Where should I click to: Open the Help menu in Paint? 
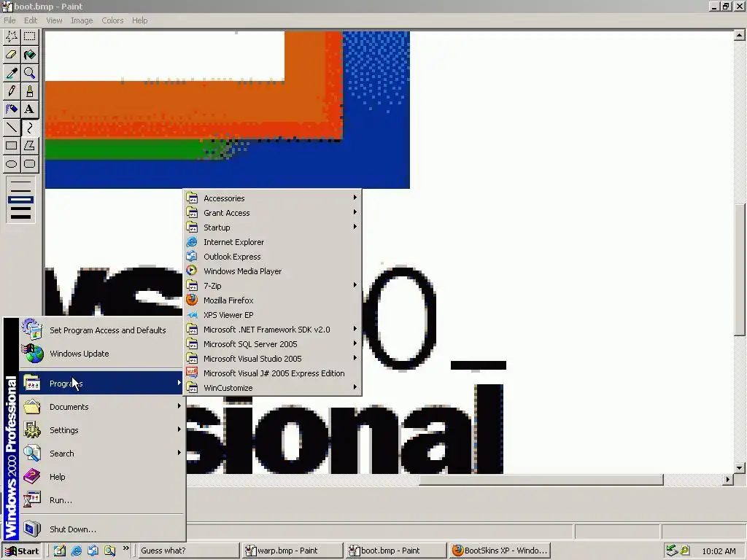click(x=139, y=20)
